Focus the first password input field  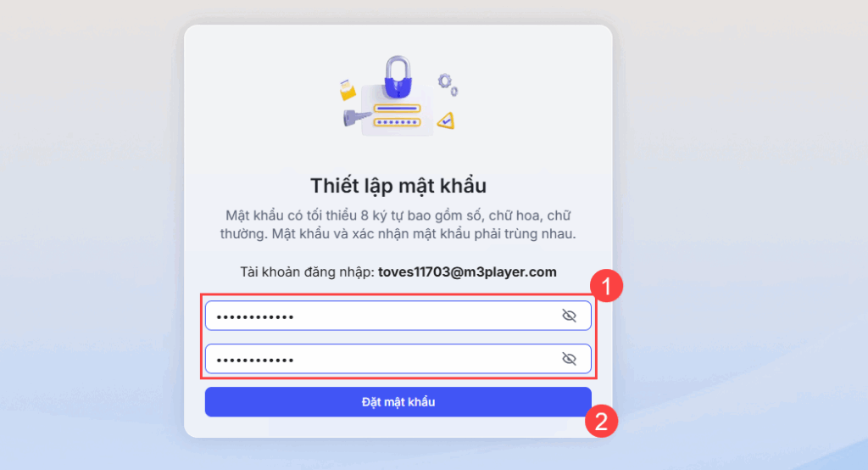point(398,316)
